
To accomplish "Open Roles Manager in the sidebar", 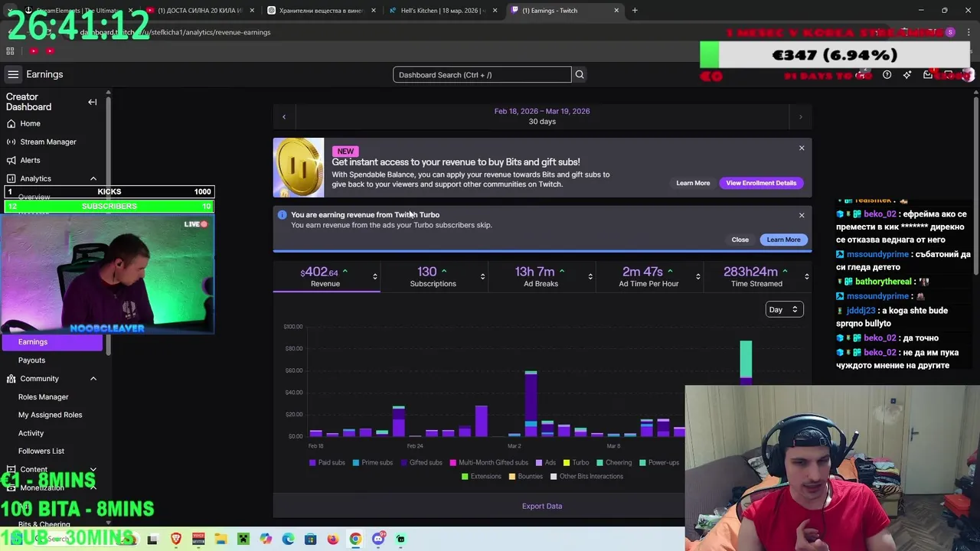I will coord(43,396).
